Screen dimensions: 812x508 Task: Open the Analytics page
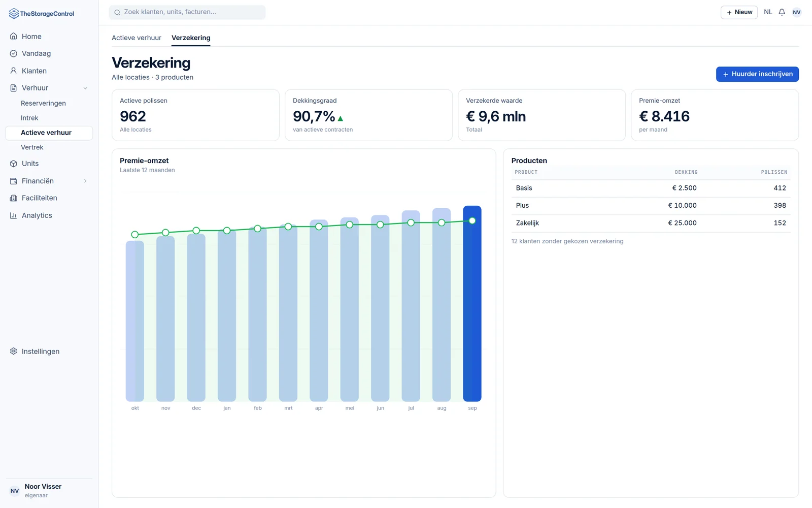[49, 215]
